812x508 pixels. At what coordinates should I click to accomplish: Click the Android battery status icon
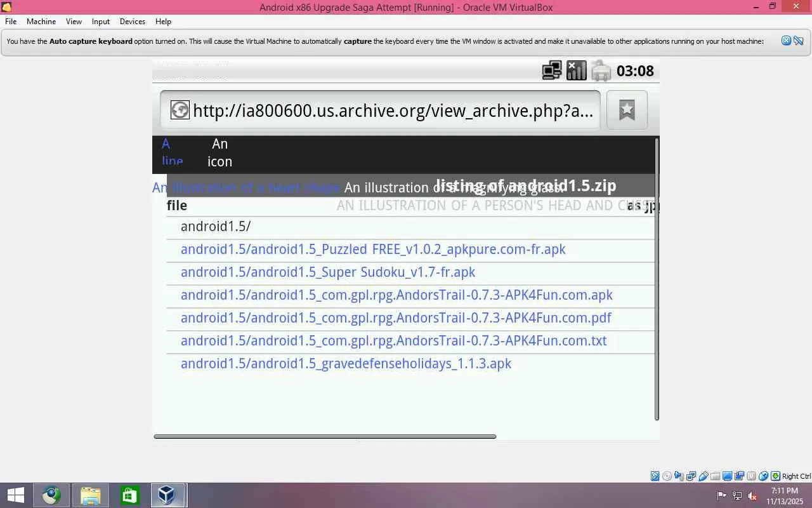(601, 70)
